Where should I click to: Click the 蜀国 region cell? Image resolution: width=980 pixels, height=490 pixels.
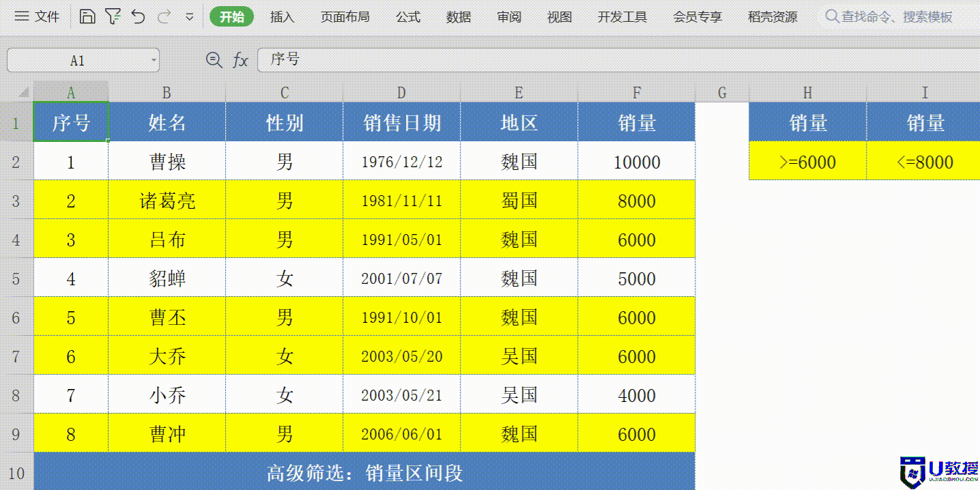(x=519, y=201)
